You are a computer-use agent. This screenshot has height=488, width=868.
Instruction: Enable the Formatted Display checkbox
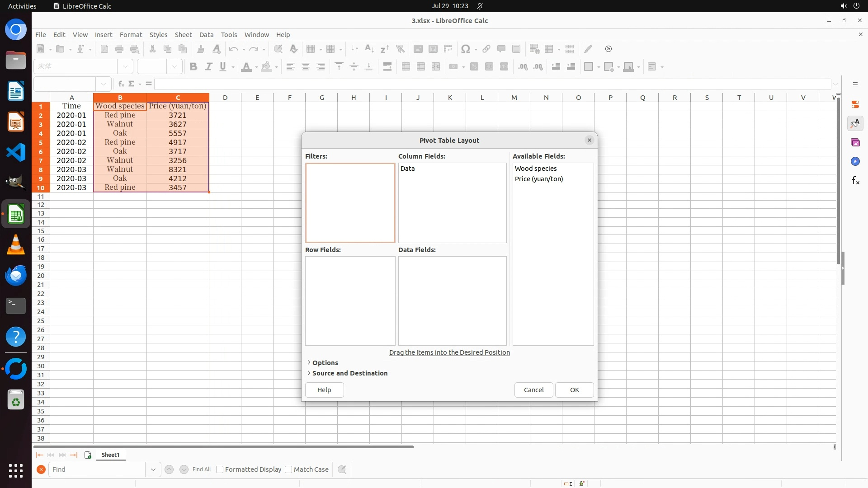click(x=220, y=469)
